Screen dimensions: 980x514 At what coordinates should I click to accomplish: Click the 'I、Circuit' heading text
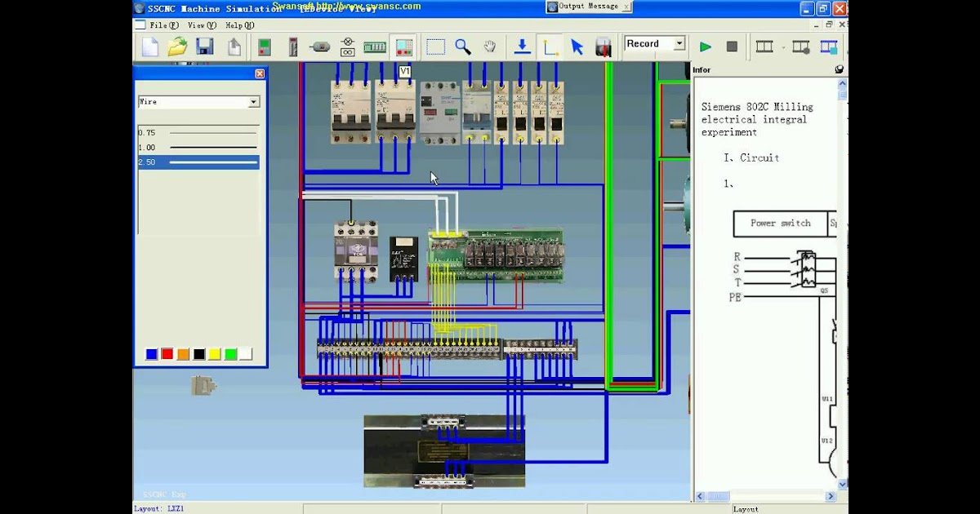[751, 157]
